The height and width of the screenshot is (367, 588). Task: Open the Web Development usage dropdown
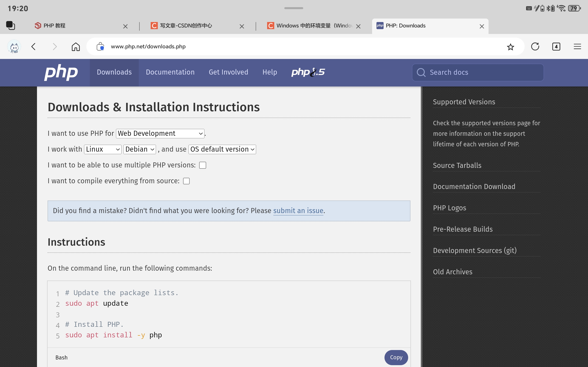[160, 133]
